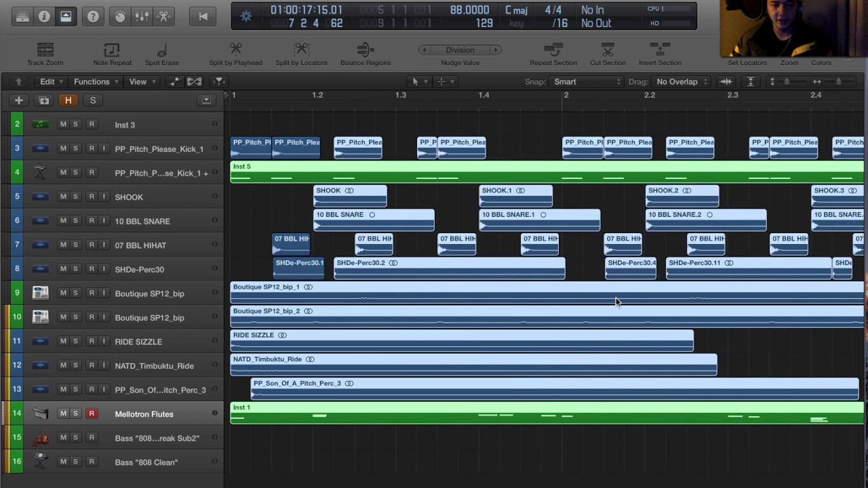Toggle the Flex show/hide button
Screen dimensions: 868x488
(194, 81)
